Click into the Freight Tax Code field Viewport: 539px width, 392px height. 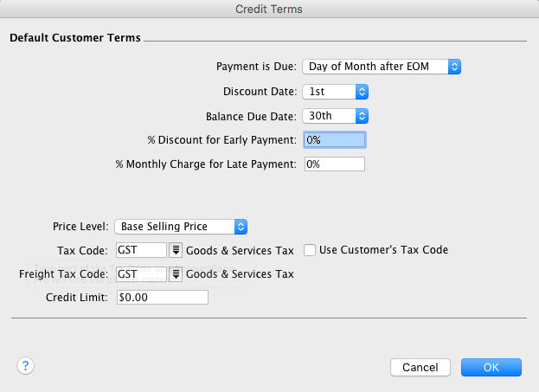(141, 274)
